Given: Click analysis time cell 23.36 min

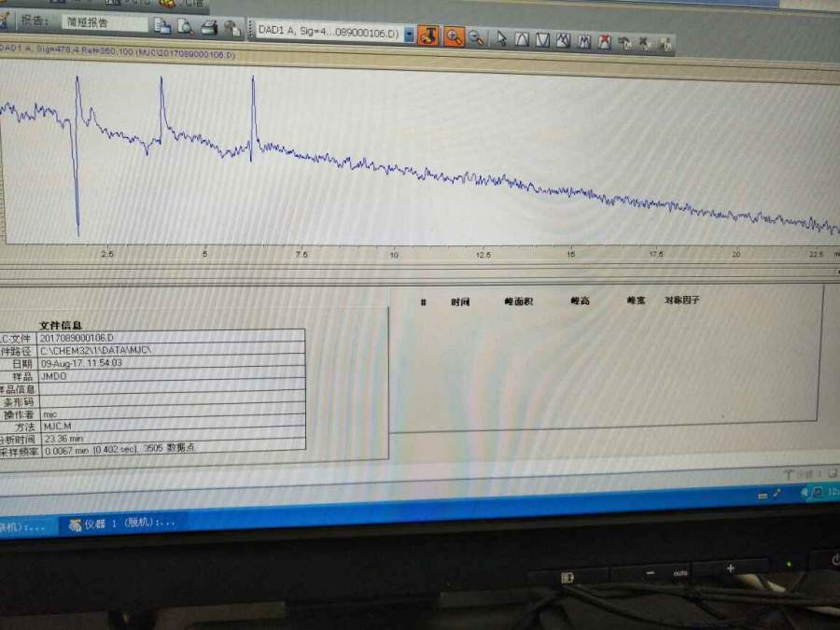Looking at the screenshot, I should point(173,439).
